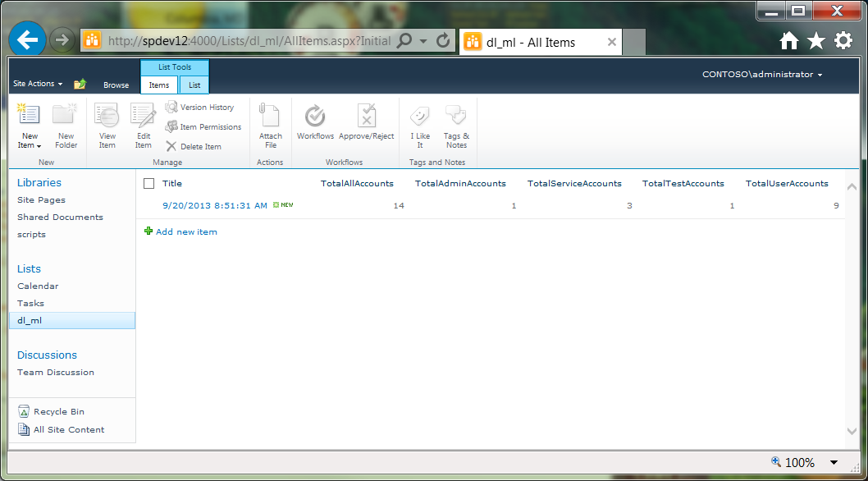Click the green plus next to Add new item
868x481 pixels.
point(148,231)
